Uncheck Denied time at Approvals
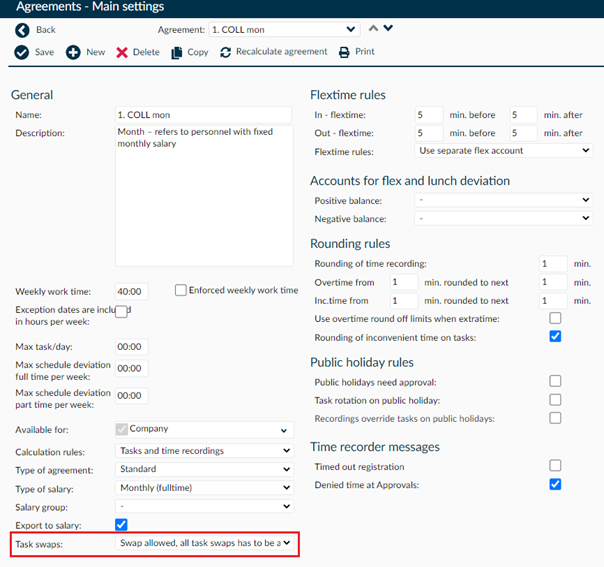 tap(555, 484)
